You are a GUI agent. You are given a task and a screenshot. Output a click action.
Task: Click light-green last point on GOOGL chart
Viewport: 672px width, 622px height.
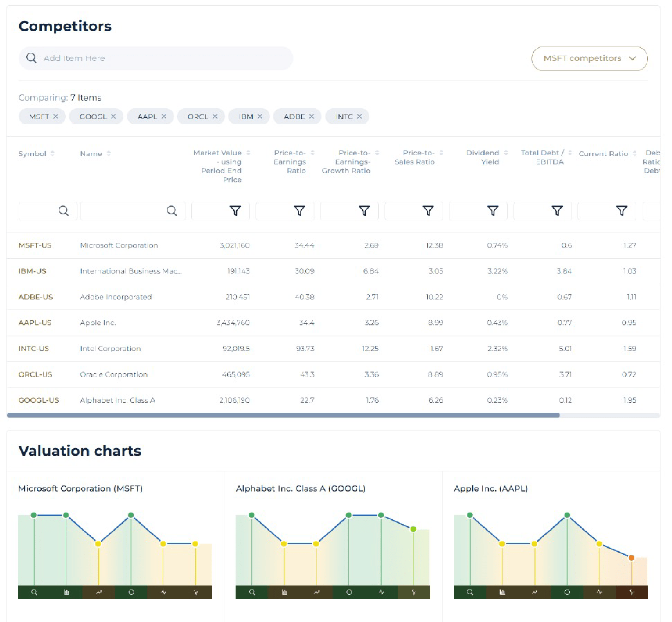tap(413, 529)
